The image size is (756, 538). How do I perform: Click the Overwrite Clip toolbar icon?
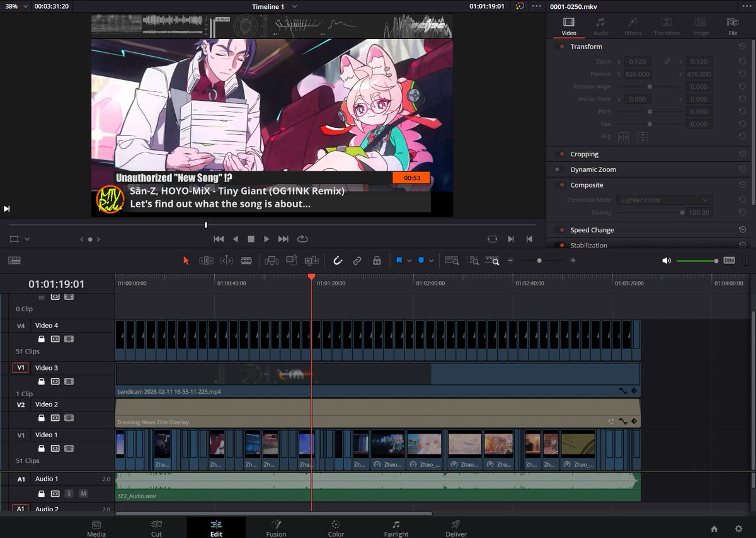[291, 260]
